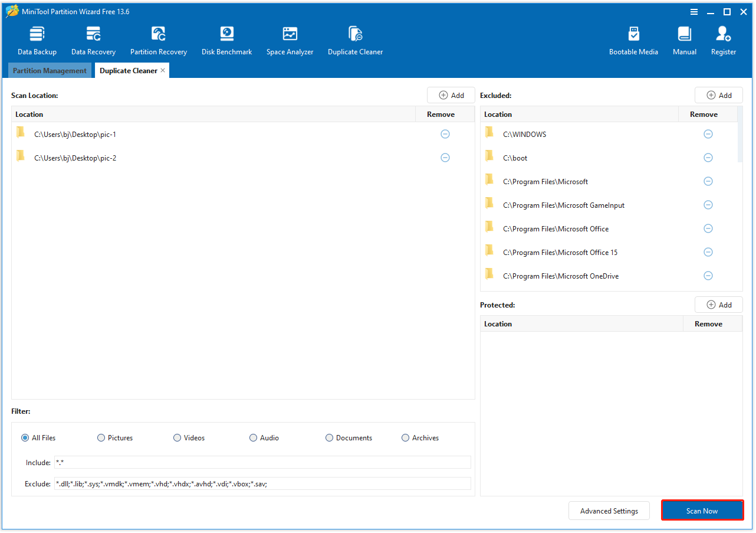
Task: Switch to the Partition Management tab
Action: coord(50,70)
